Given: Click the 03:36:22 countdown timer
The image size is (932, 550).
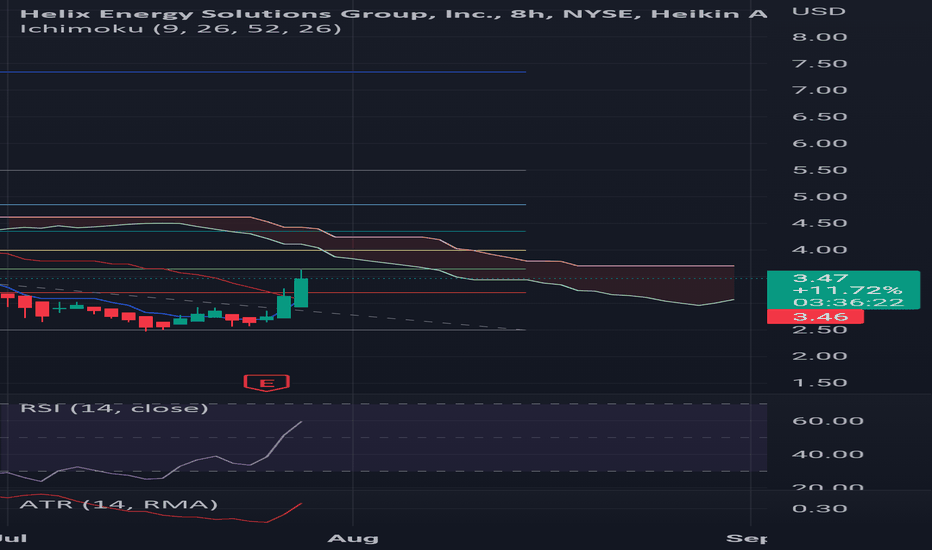Looking at the screenshot, I should (x=848, y=302).
